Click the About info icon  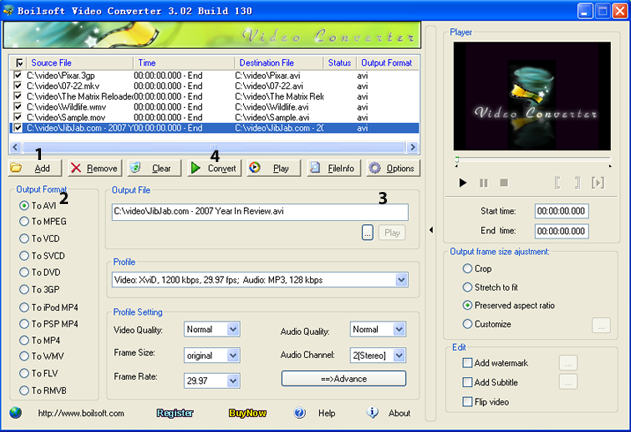coord(373,412)
